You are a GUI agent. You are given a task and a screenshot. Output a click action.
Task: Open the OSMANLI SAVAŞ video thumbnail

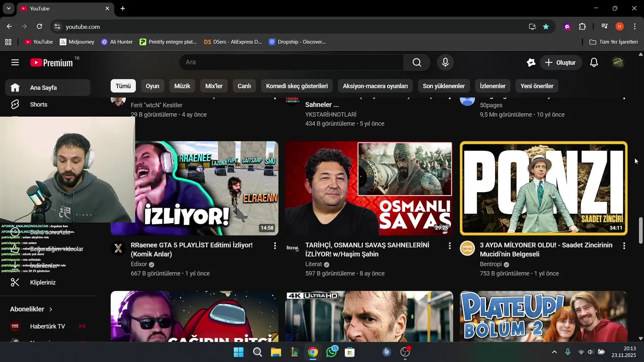[369, 188]
